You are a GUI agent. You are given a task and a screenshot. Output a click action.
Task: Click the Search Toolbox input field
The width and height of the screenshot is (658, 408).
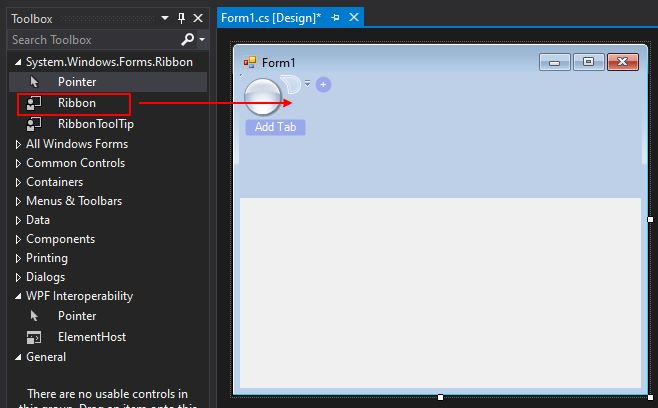pyautogui.click(x=94, y=39)
